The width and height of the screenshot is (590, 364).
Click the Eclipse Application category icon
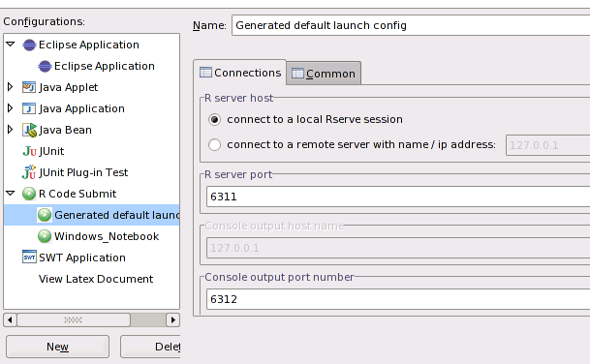click(x=29, y=45)
